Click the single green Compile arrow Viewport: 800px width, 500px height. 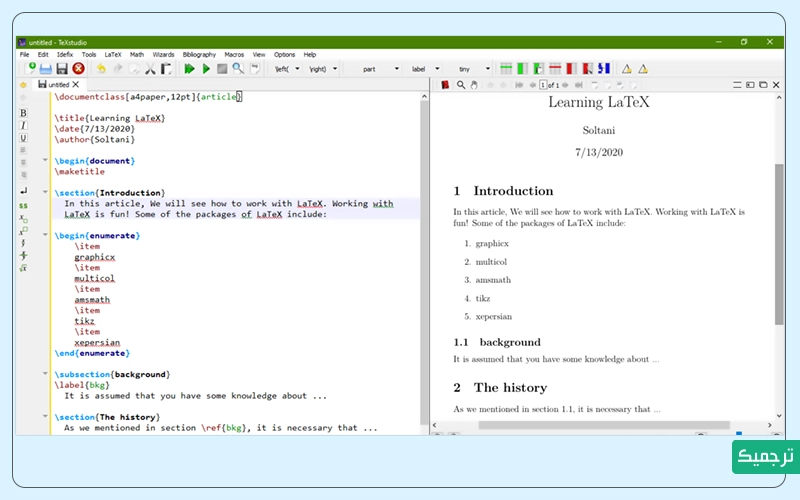206,69
